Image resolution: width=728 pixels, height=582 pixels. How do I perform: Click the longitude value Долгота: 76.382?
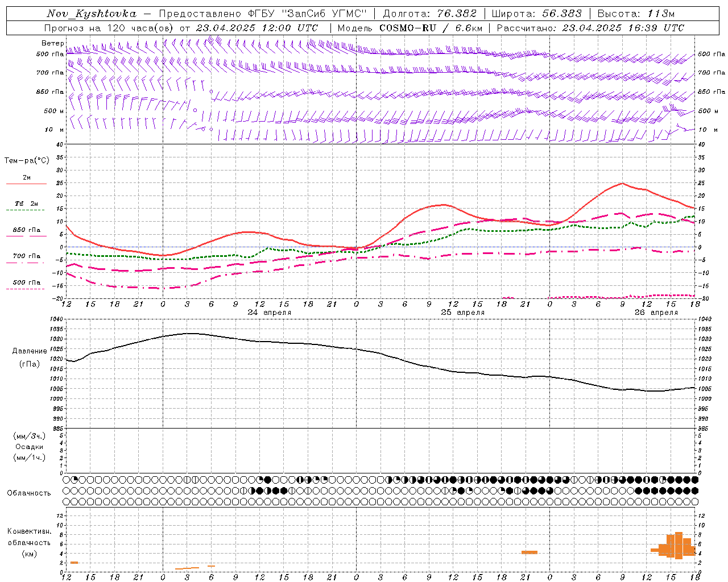430,14
